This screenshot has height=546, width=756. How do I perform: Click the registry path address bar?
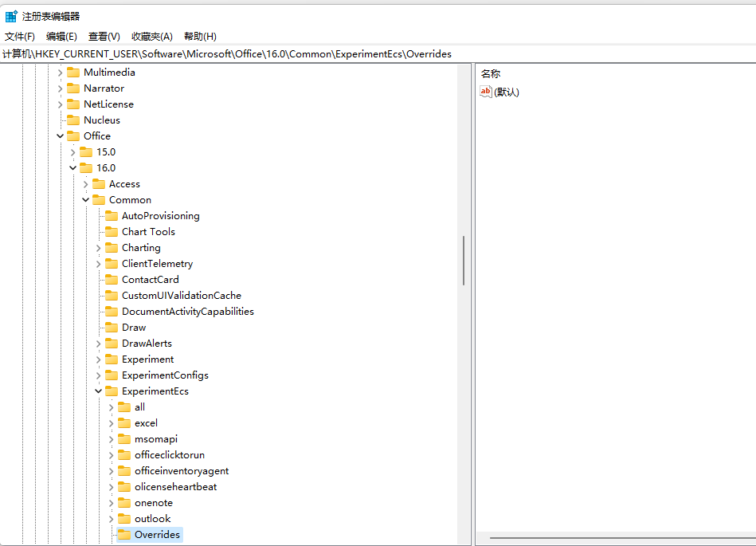pos(378,54)
